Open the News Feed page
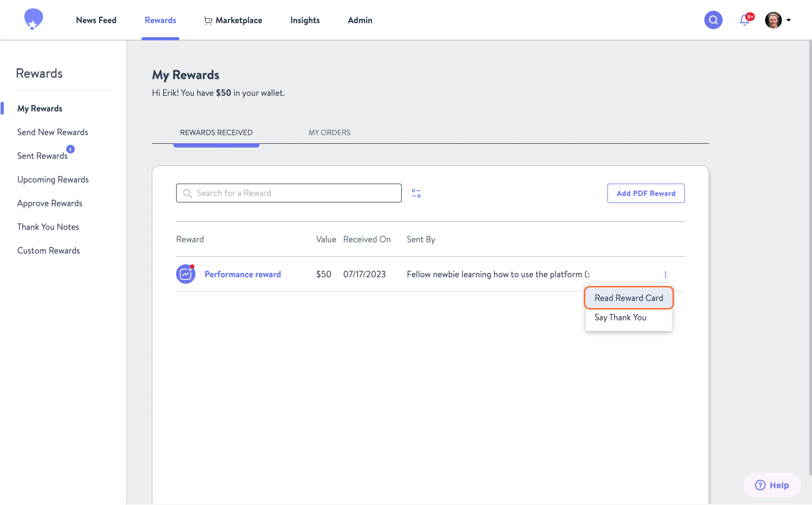Screen dimensions: 812x505 pyautogui.click(x=96, y=20)
